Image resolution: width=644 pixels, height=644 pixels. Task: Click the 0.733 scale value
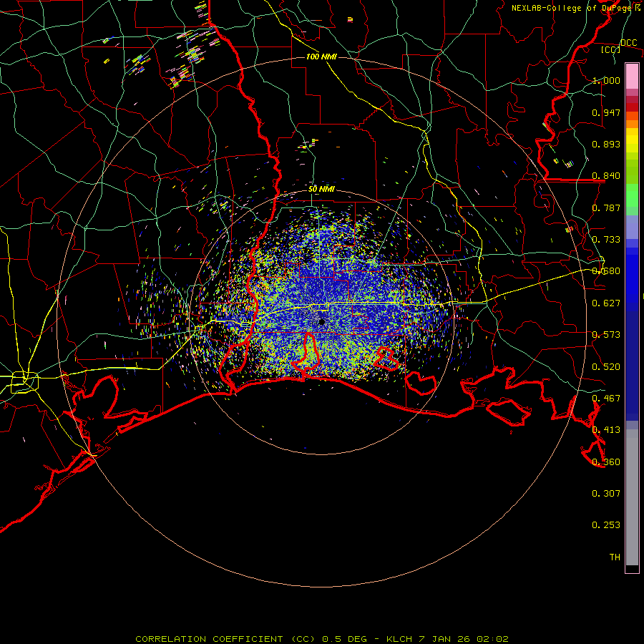tap(606, 240)
